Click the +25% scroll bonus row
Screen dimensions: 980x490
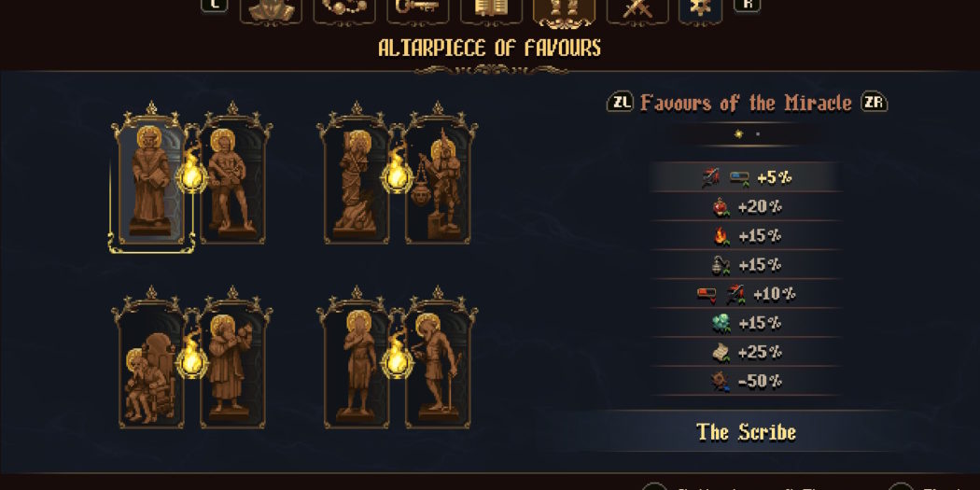point(745,353)
